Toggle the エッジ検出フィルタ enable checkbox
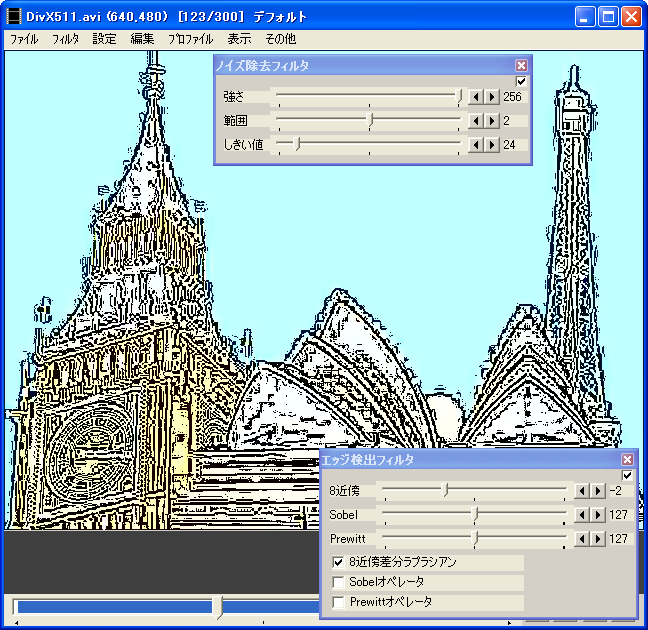The image size is (648, 630). click(627, 475)
